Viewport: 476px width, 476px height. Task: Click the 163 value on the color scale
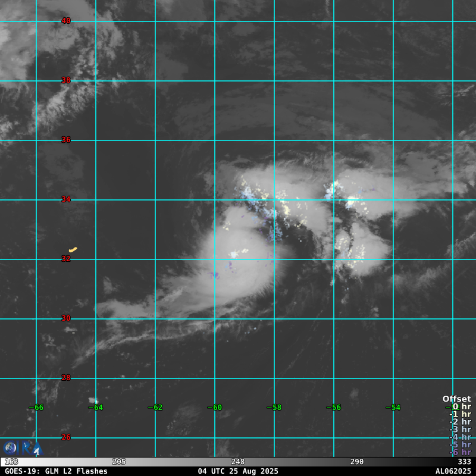click(11, 462)
